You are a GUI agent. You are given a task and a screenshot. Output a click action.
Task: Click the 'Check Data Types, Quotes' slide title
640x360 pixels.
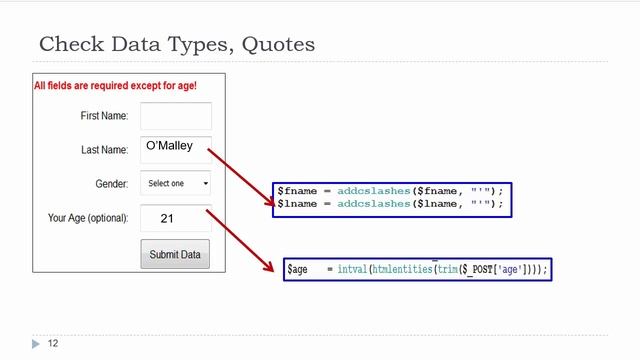tap(177, 44)
